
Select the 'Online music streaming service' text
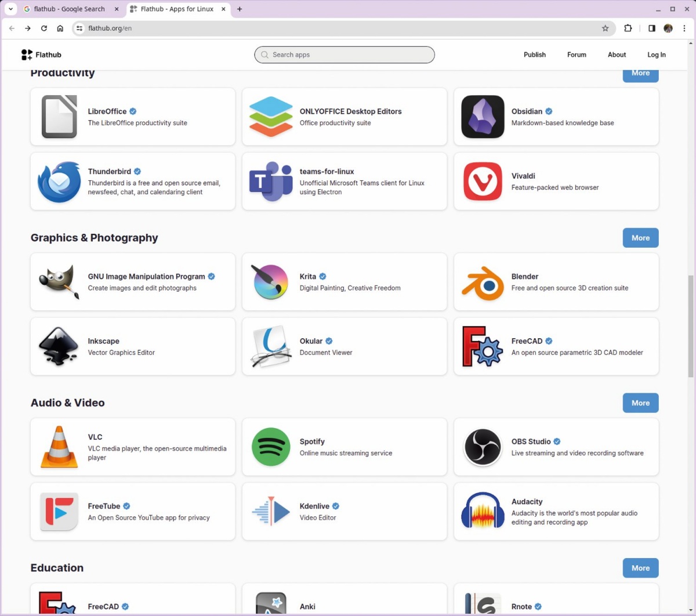[346, 453]
